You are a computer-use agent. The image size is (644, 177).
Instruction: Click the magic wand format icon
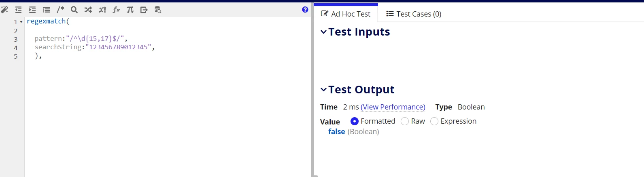pyautogui.click(x=4, y=10)
